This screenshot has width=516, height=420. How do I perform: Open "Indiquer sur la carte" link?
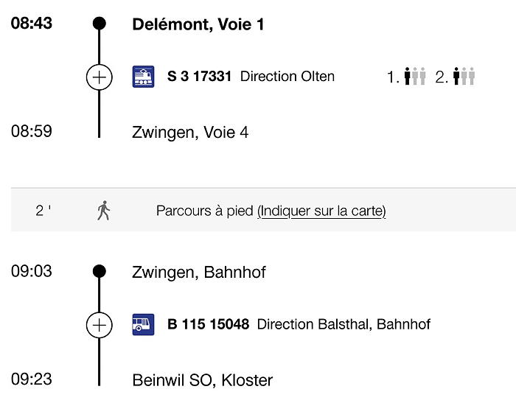(x=321, y=211)
